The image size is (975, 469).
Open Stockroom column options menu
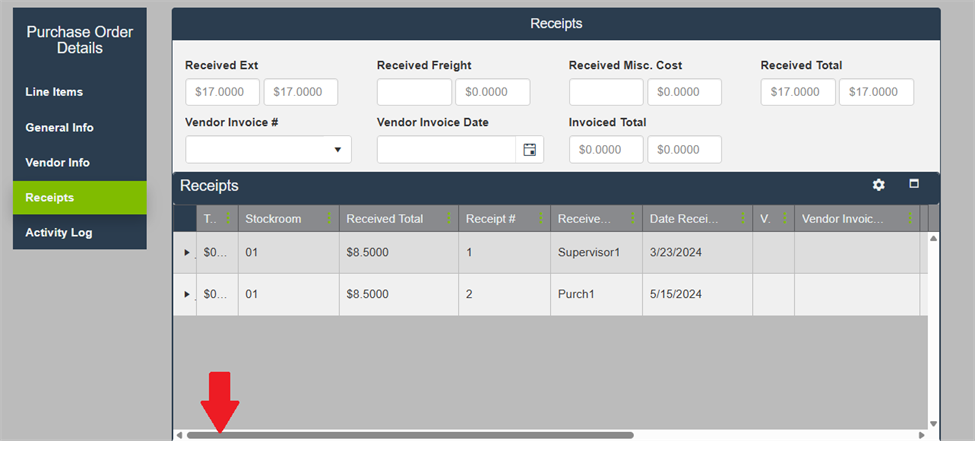click(329, 219)
